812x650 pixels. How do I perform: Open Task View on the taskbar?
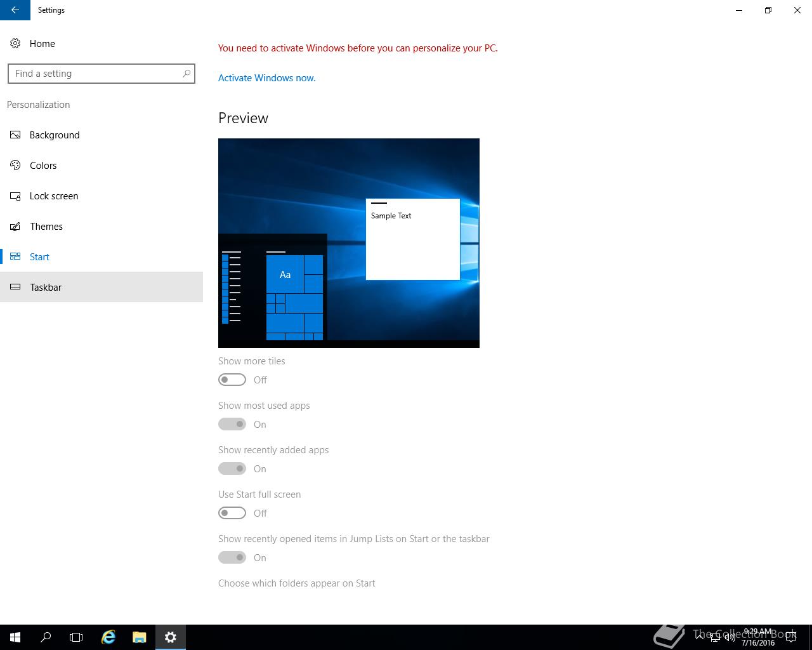click(x=76, y=637)
